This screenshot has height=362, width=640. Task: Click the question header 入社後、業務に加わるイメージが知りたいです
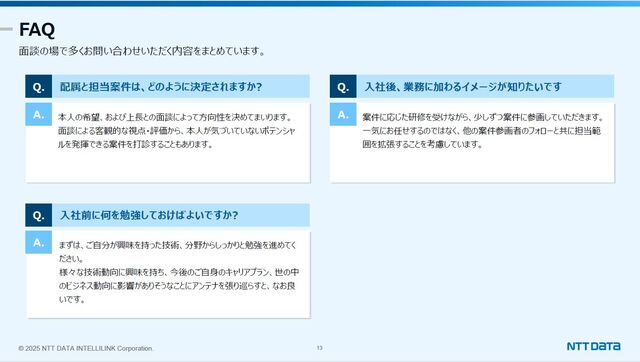pyautogui.click(x=463, y=87)
